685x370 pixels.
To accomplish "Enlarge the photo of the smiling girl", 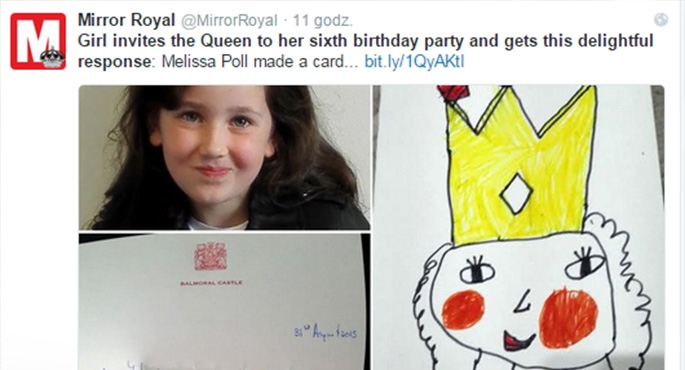I will tap(225, 157).
